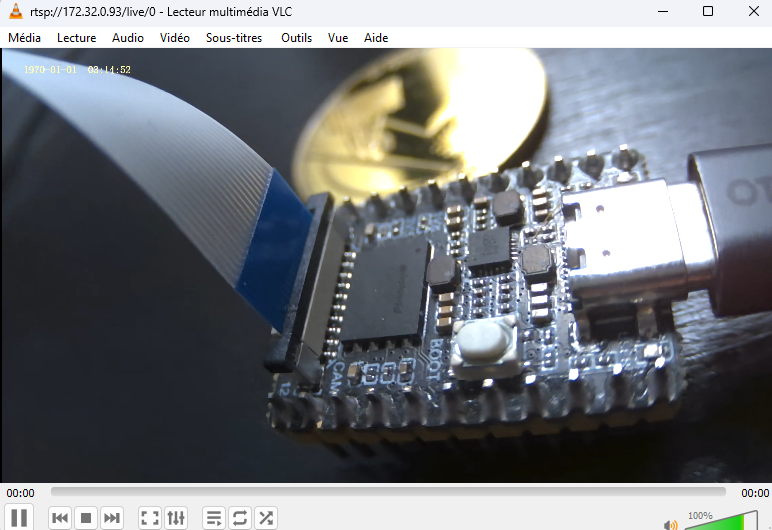
Task: Open the Outils menu
Action: pyautogui.click(x=297, y=38)
